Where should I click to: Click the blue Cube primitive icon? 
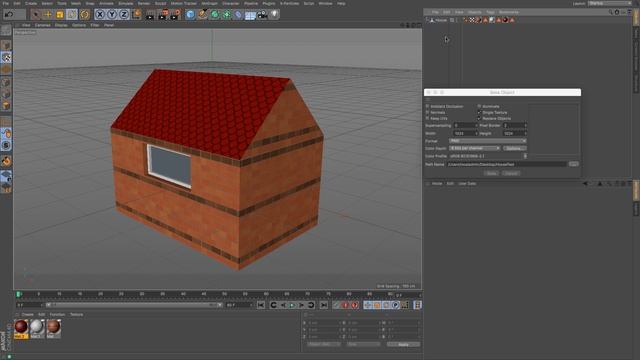pos(190,15)
